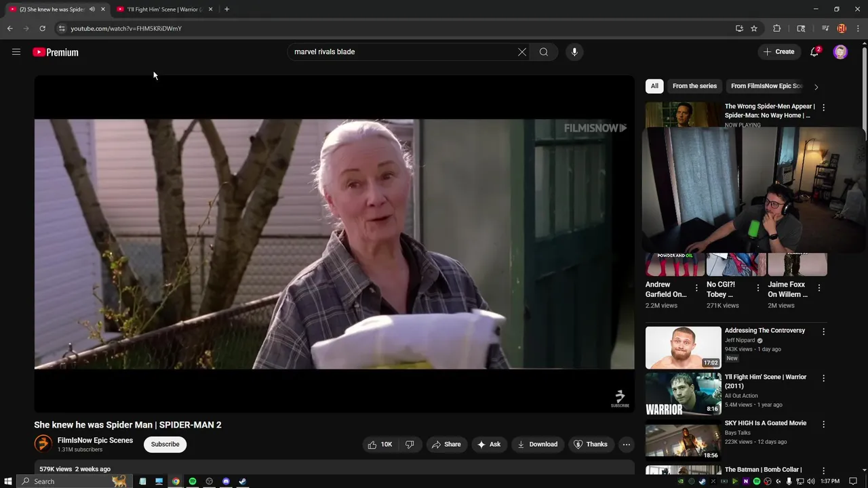Toggle Subscribe to FilmIsNow Epic Scenes
The image size is (868, 488).
[x=165, y=445]
